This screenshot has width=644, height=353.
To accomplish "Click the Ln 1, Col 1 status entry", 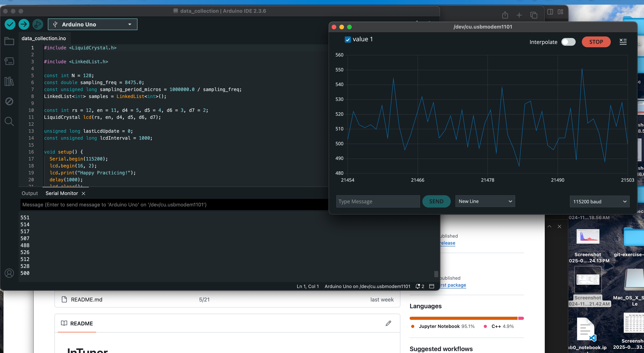I will click(308, 286).
